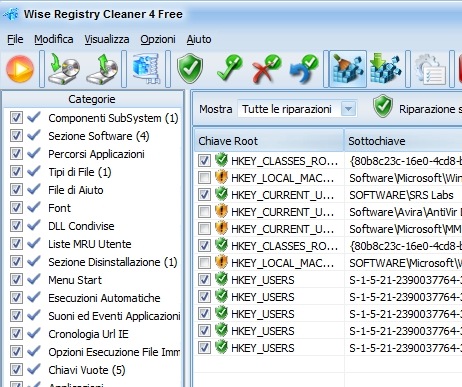Sort by the Sottochiave column header
The image size is (462, 387).
(x=403, y=141)
